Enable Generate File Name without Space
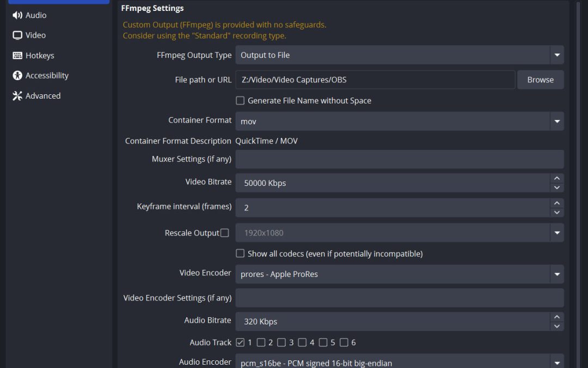 click(x=240, y=100)
